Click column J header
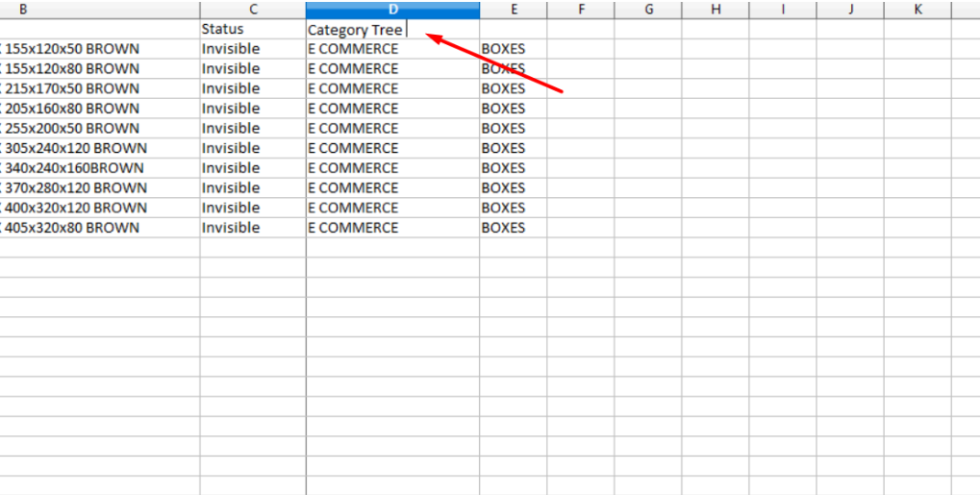 [850, 10]
